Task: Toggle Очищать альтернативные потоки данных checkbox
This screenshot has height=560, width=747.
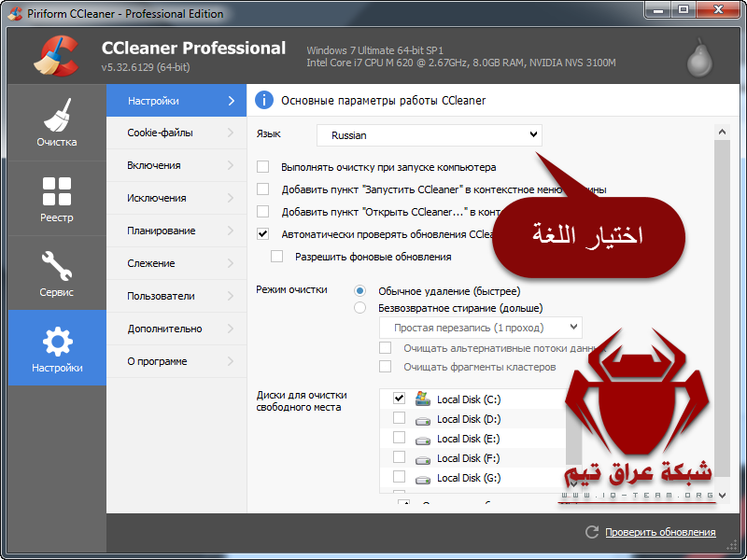Action: coord(385,347)
